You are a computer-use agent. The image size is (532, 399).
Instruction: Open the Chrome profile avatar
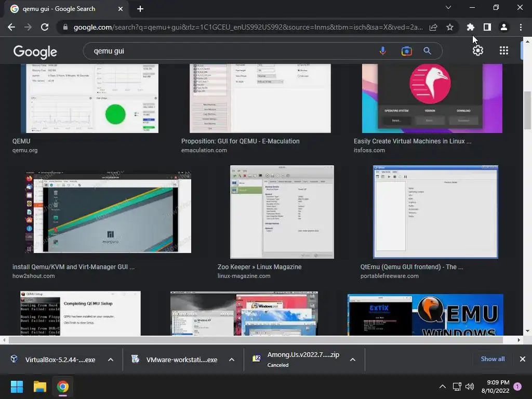tap(504, 27)
